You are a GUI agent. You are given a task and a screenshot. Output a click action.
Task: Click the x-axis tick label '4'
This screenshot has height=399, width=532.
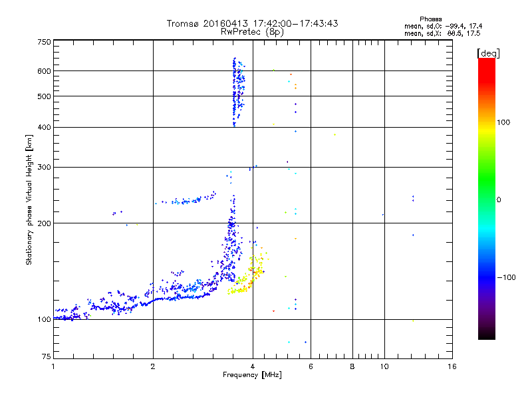(x=253, y=366)
